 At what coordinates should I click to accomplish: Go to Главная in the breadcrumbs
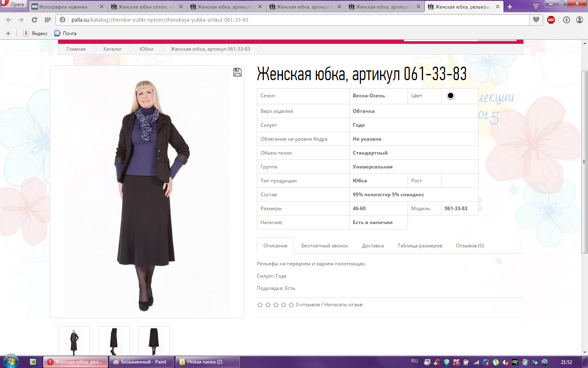click(76, 49)
